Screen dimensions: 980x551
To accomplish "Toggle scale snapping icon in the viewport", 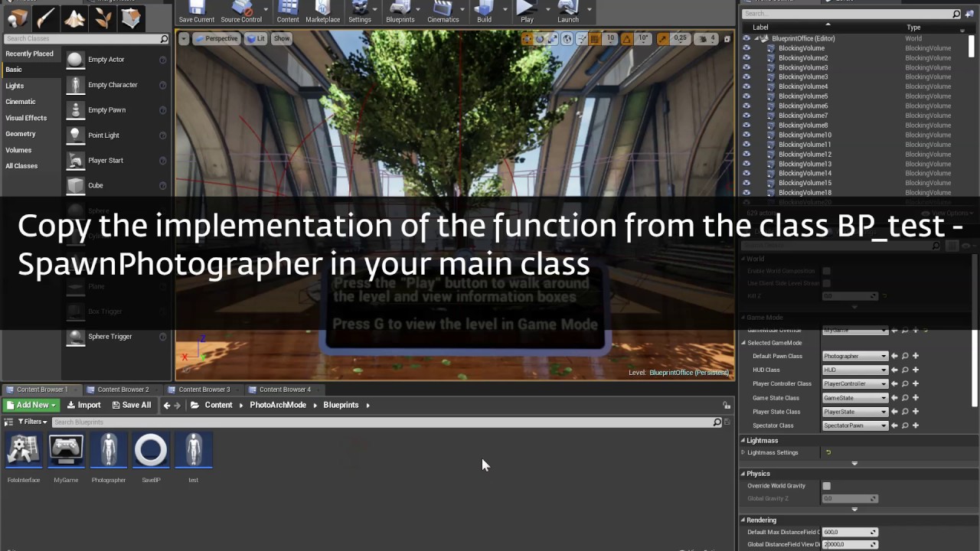I will [x=662, y=39].
